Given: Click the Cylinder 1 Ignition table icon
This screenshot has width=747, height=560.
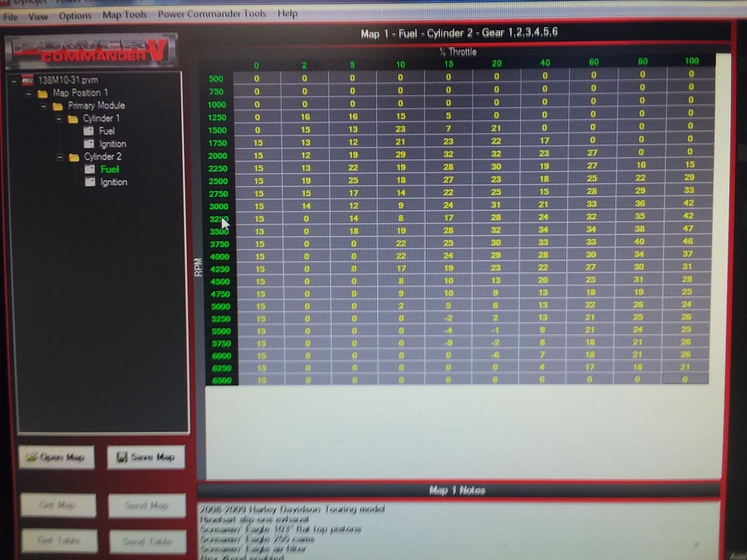Looking at the screenshot, I should (89, 144).
